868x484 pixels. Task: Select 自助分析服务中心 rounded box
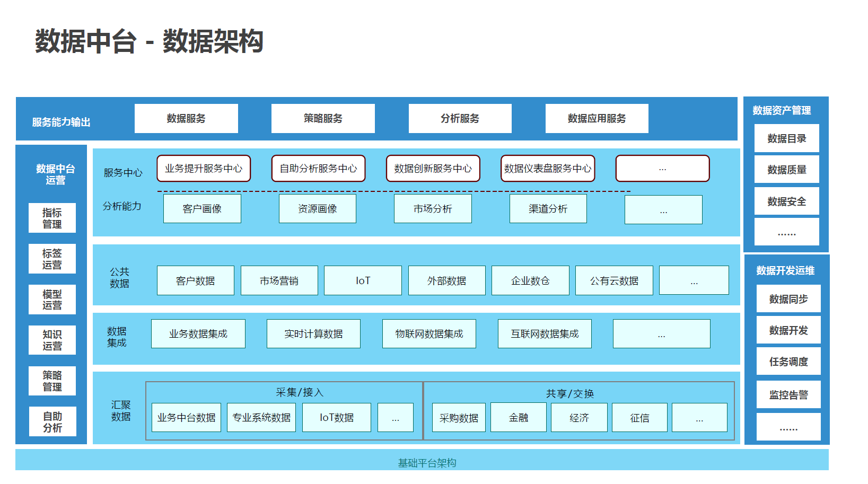point(318,169)
